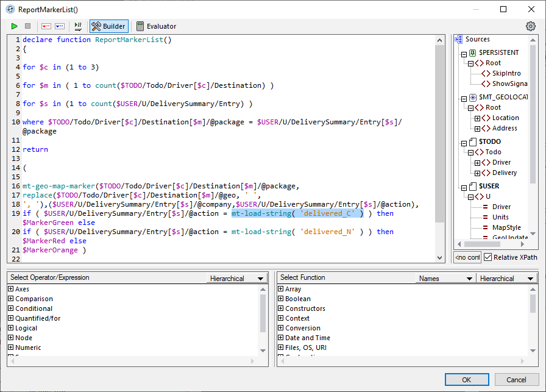546x392 pixels.
Task: Open the settings gear icon
Action: click(530, 26)
